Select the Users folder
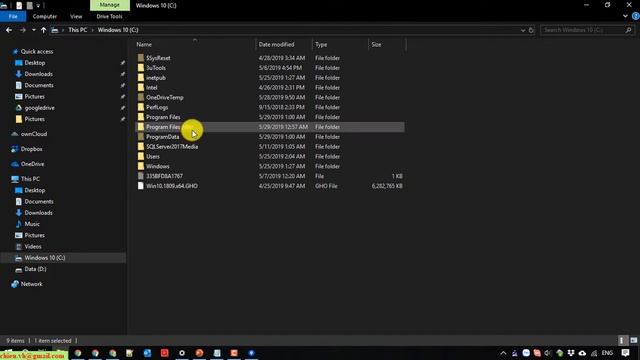The image size is (640, 360). pos(153,156)
